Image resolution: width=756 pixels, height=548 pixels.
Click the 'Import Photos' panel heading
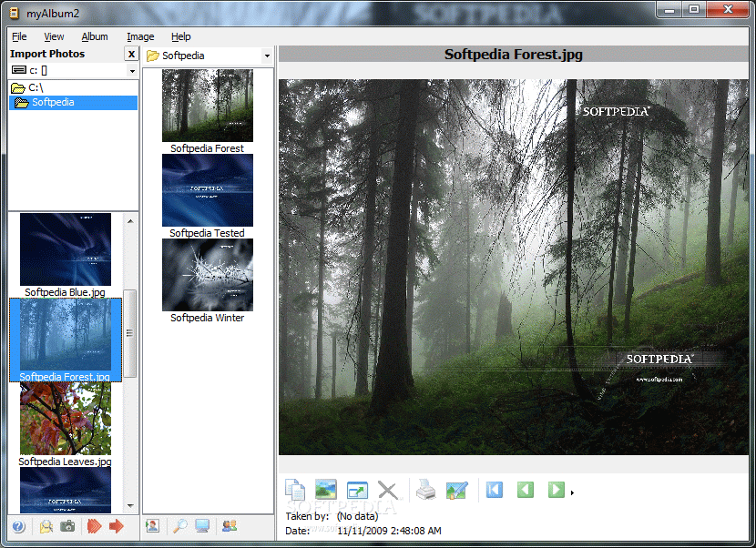pyautogui.click(x=47, y=54)
